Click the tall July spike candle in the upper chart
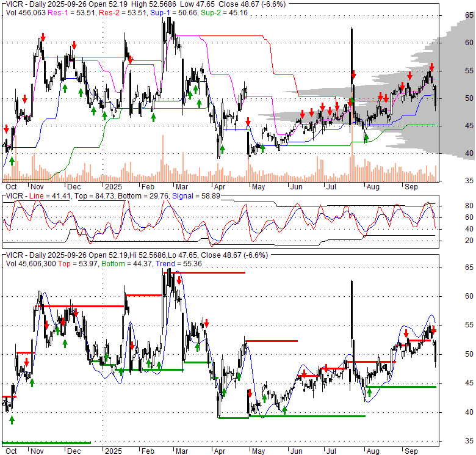Viewport: 476px width, 455px height. coord(352,56)
